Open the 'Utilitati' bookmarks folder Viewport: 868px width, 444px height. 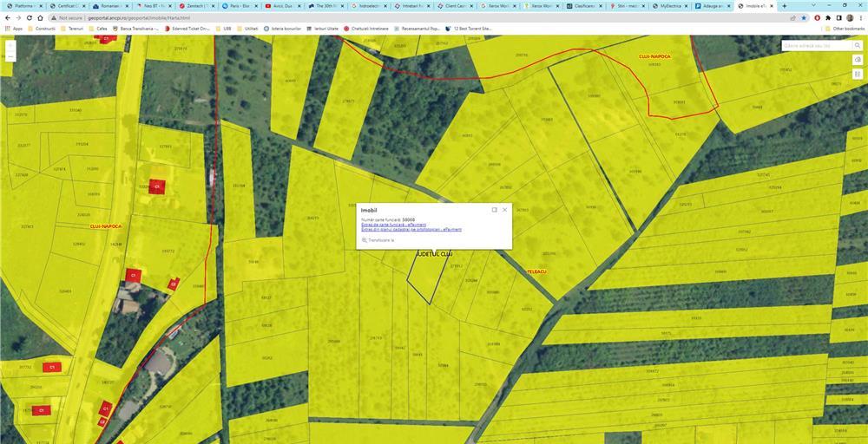(x=247, y=29)
